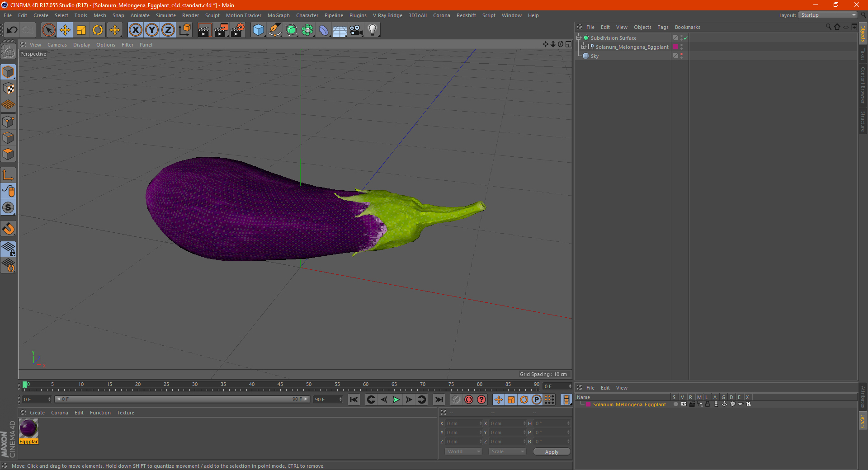Open the Scale mode dropdown

(x=507, y=451)
